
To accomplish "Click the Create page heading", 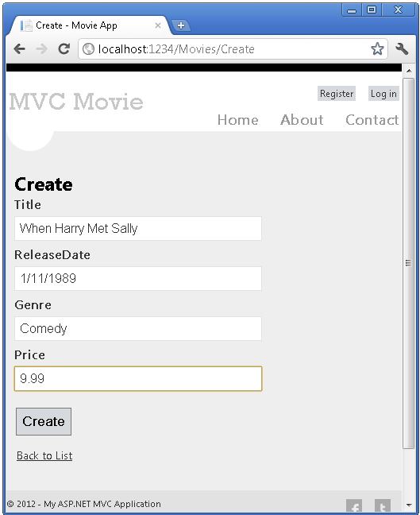I will [x=44, y=184].
